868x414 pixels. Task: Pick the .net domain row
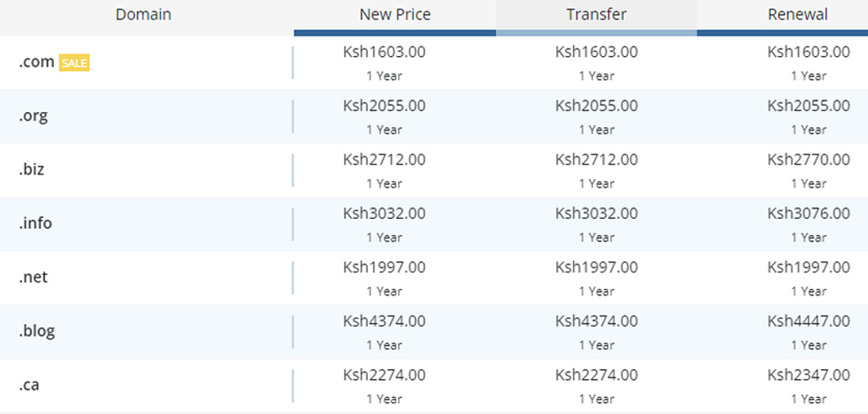pos(32,277)
